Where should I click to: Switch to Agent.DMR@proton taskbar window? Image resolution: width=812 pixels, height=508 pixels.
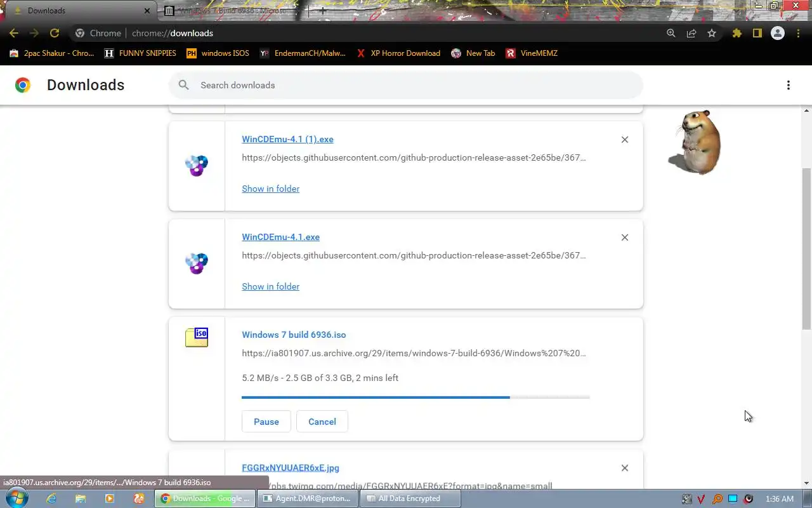[x=308, y=498]
